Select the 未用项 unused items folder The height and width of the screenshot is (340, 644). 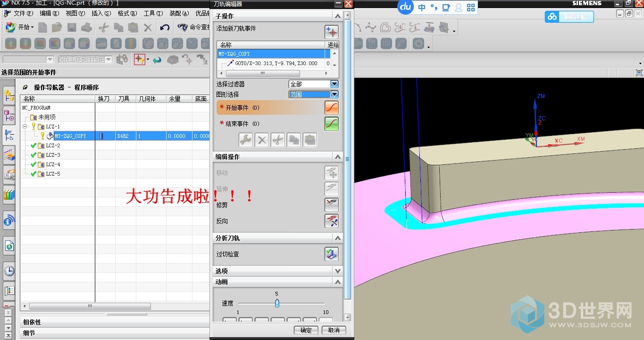pyautogui.click(x=47, y=117)
